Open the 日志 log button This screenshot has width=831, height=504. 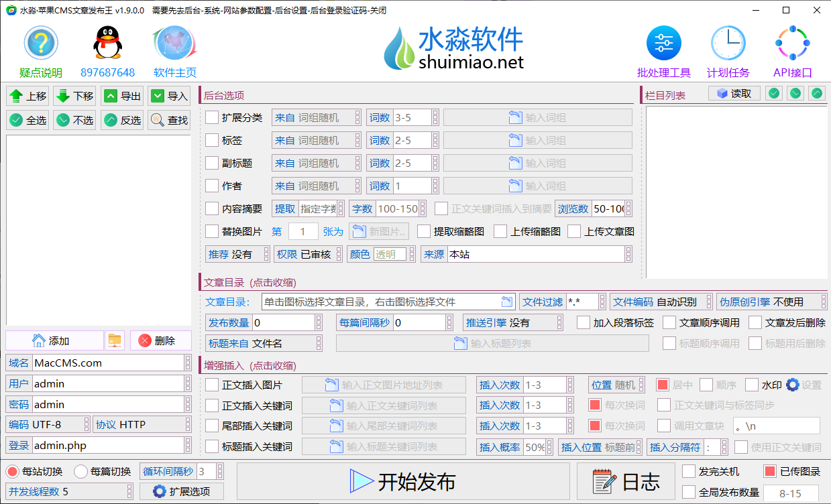pos(626,481)
